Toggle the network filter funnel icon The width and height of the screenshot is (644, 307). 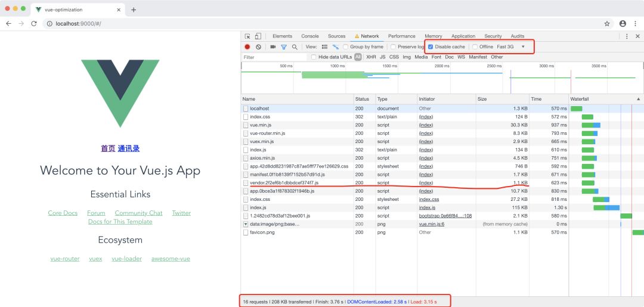[x=284, y=46]
